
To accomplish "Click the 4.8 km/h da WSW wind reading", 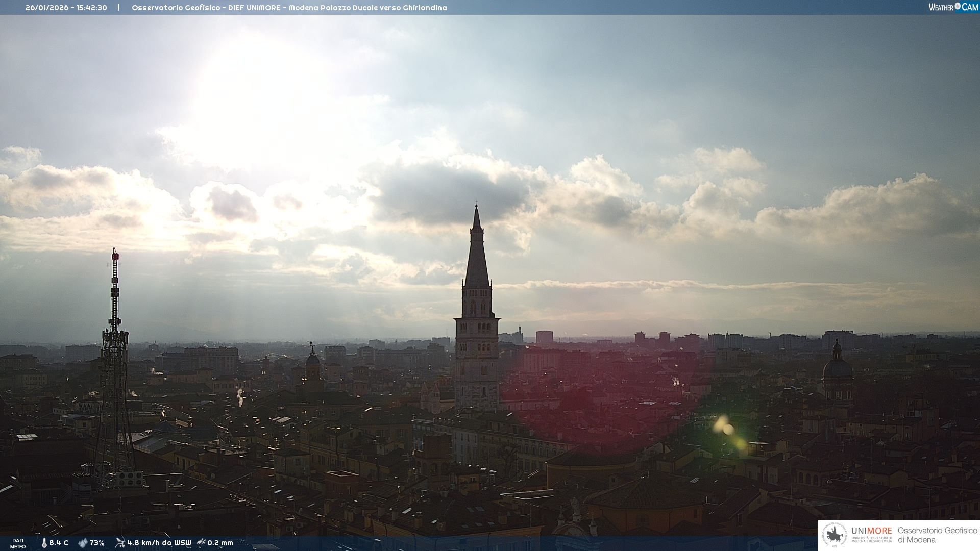I will tap(159, 543).
